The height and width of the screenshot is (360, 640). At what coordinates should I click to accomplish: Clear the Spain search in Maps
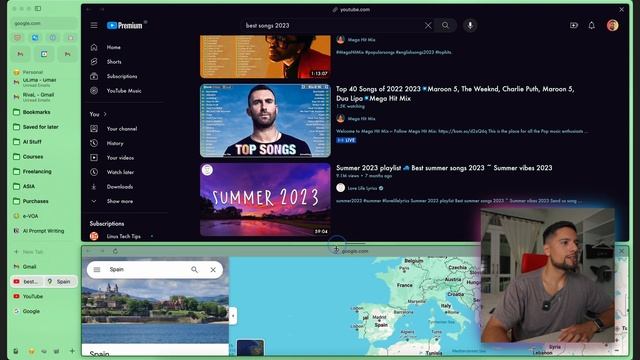(x=213, y=269)
